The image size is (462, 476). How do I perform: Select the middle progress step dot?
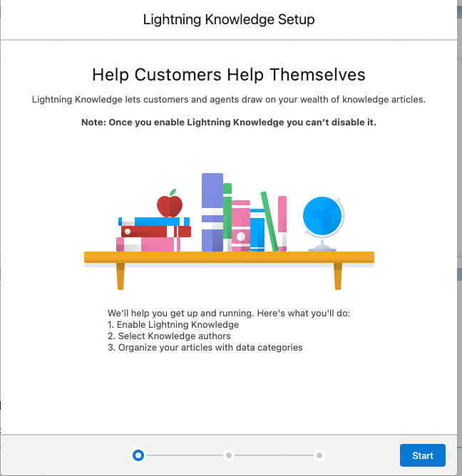[x=229, y=455]
